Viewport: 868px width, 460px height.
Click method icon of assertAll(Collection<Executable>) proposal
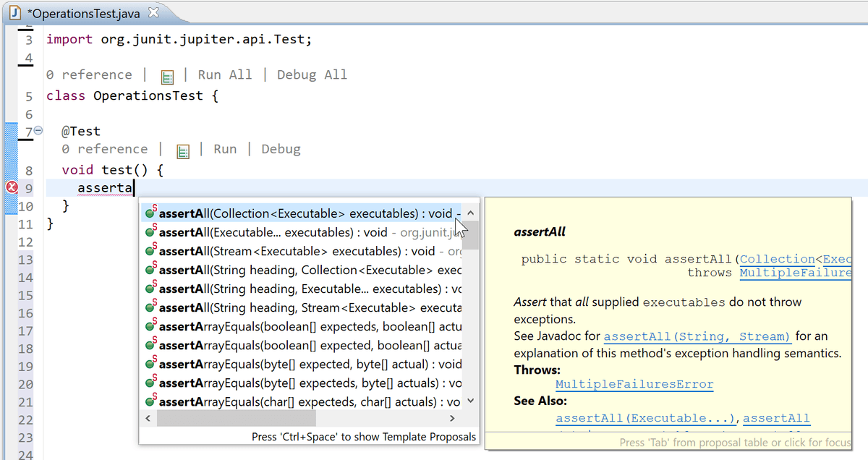coord(150,213)
